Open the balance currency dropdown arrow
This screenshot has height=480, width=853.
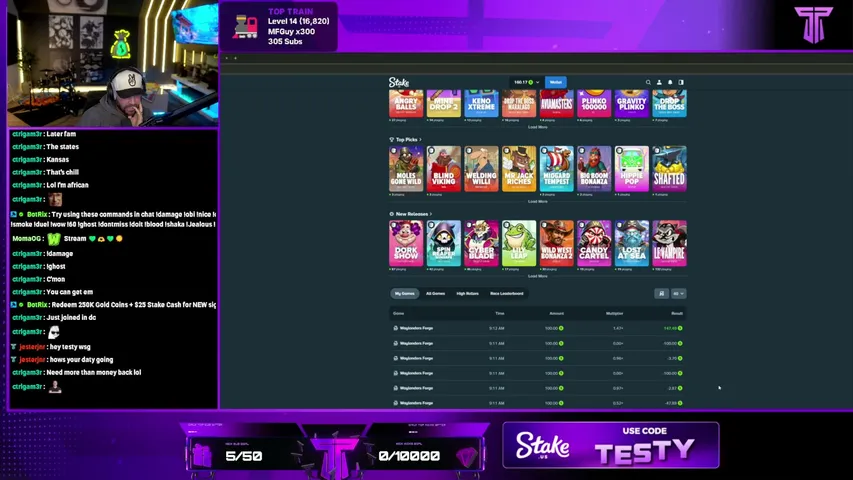click(x=537, y=82)
